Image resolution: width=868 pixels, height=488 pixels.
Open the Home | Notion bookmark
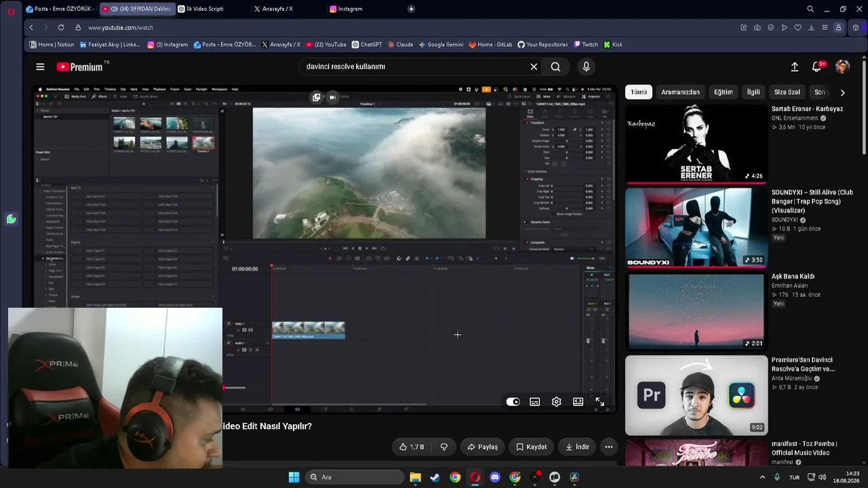[x=52, y=45]
